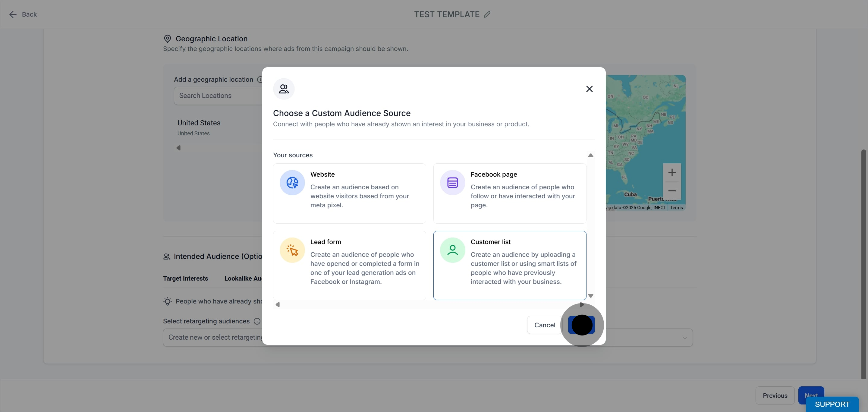Select the Website source card
The image size is (868, 412).
tap(349, 193)
